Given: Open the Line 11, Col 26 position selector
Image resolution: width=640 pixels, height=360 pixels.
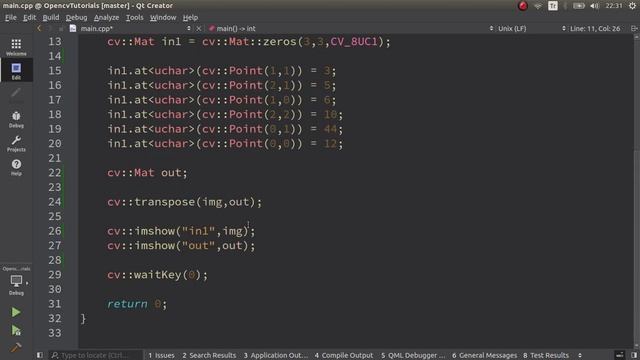Looking at the screenshot, I should point(595,29).
